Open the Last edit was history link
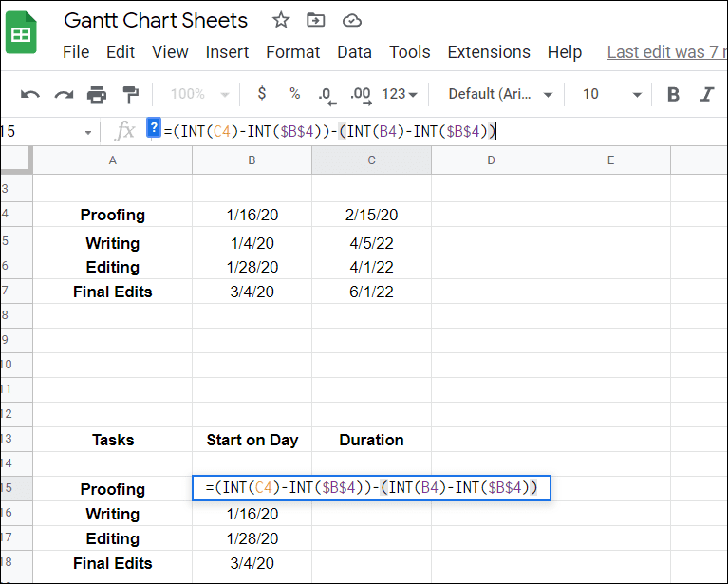Viewport: 728px width, 584px height. click(x=667, y=52)
